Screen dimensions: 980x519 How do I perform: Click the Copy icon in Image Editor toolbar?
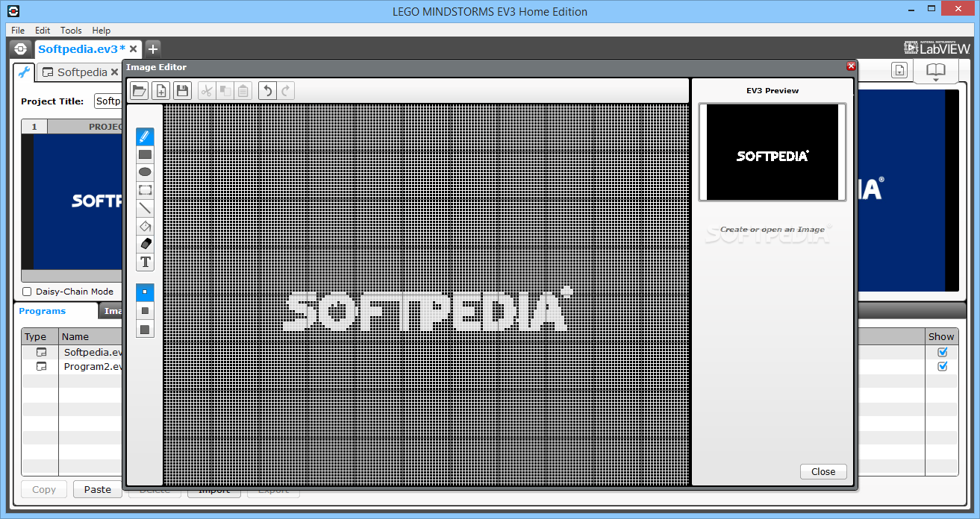225,91
